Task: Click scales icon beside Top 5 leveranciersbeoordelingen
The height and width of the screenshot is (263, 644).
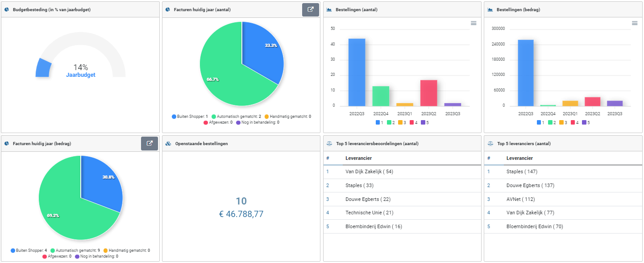Action: tap(329, 144)
